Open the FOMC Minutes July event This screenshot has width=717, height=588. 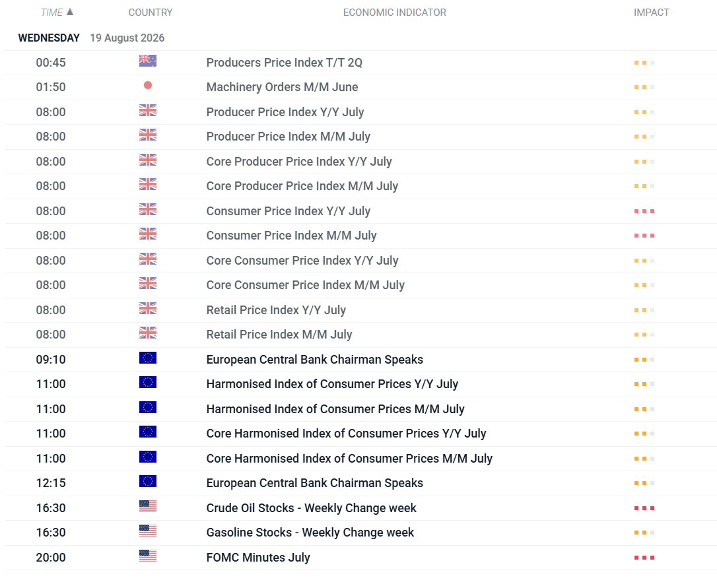258,558
